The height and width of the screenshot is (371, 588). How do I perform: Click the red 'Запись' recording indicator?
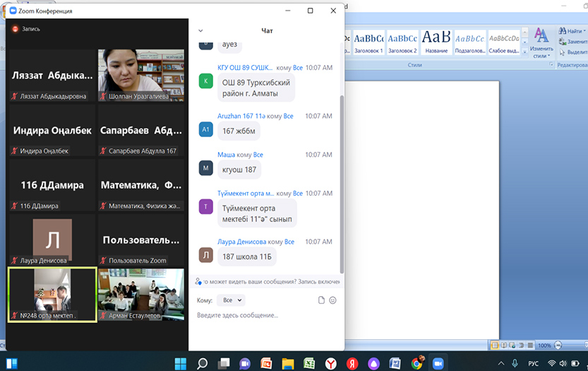pos(16,29)
